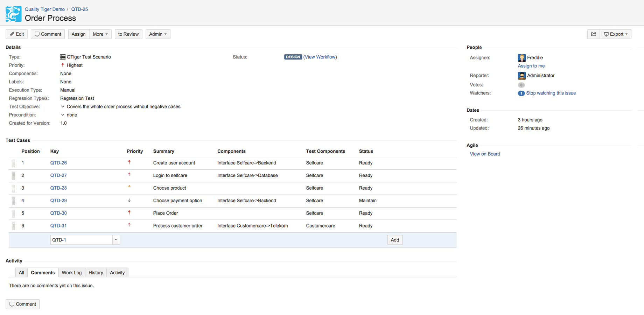Collapse the Test Objective field
Screen dimensions: 644x315
[x=63, y=107]
